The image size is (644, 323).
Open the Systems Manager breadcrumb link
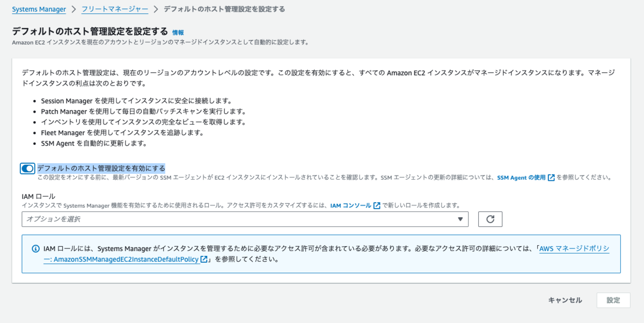coord(39,9)
